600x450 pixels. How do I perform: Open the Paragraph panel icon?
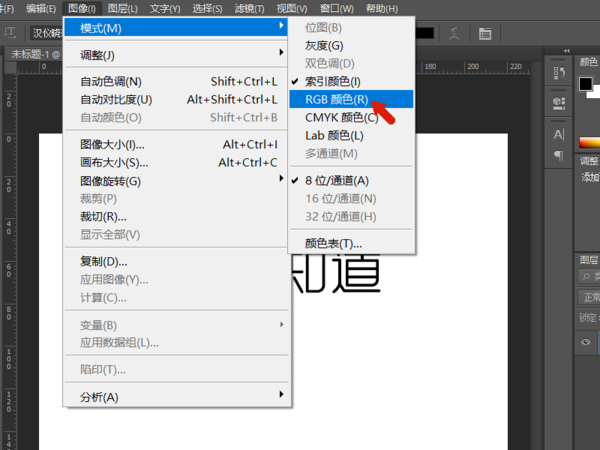559,155
